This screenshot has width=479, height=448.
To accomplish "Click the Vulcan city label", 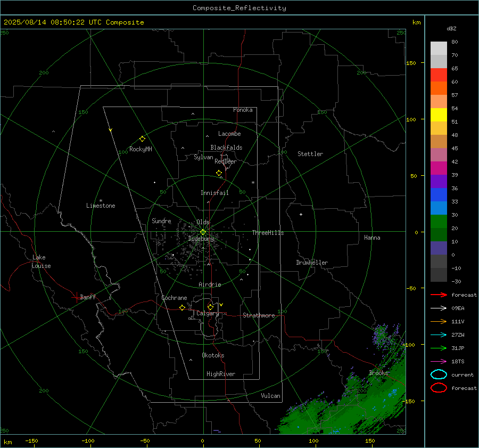I will point(270,396).
